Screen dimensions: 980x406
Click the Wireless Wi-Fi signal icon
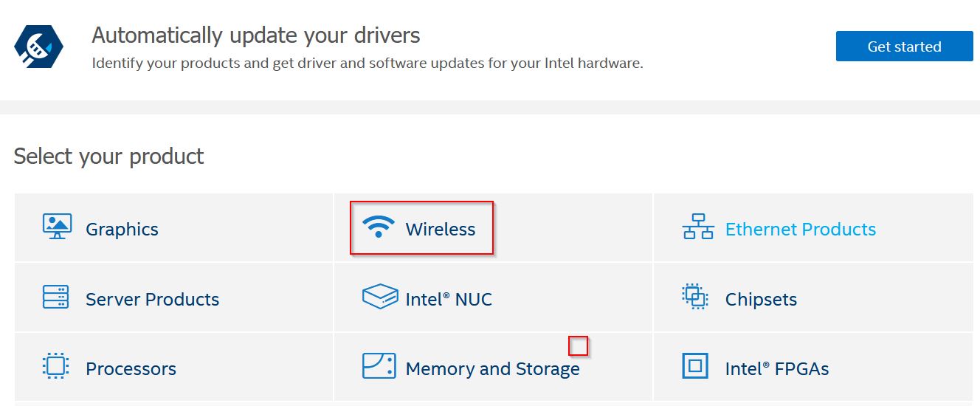coord(378,227)
